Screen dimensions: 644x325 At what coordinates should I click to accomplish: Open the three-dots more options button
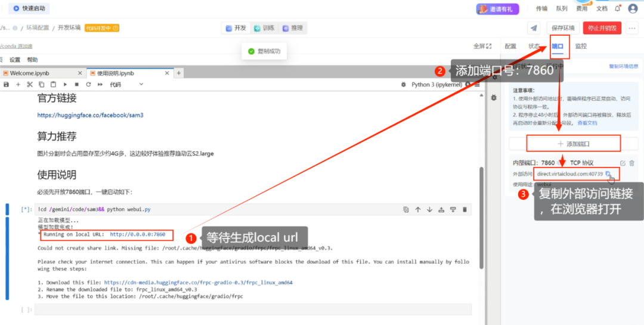click(631, 28)
